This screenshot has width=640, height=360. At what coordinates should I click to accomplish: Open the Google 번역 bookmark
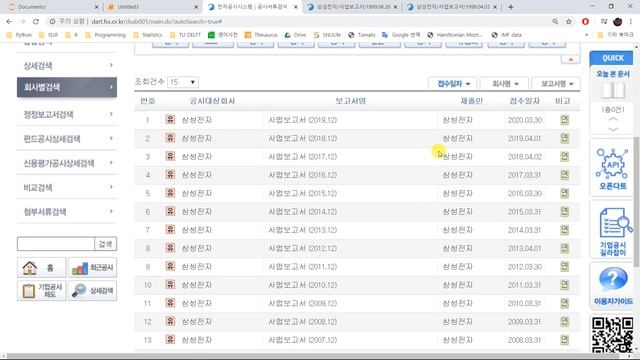pos(401,35)
